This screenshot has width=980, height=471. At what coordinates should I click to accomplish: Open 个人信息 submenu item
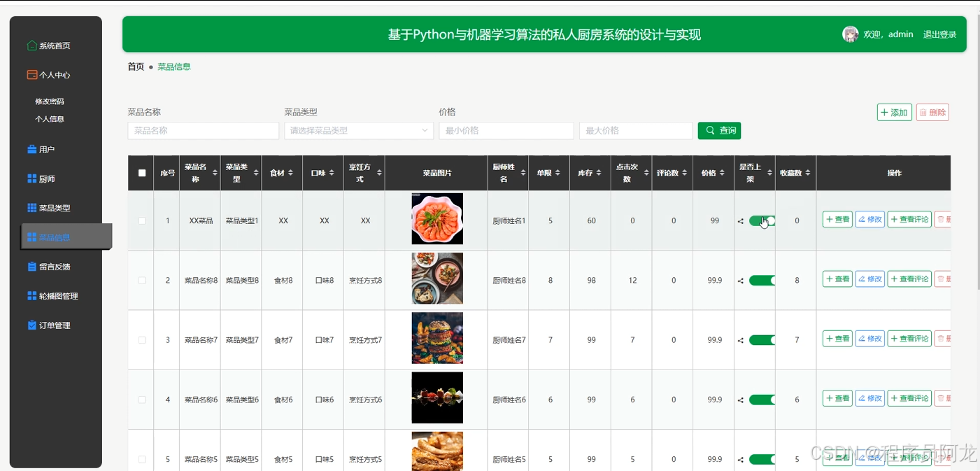[50, 119]
